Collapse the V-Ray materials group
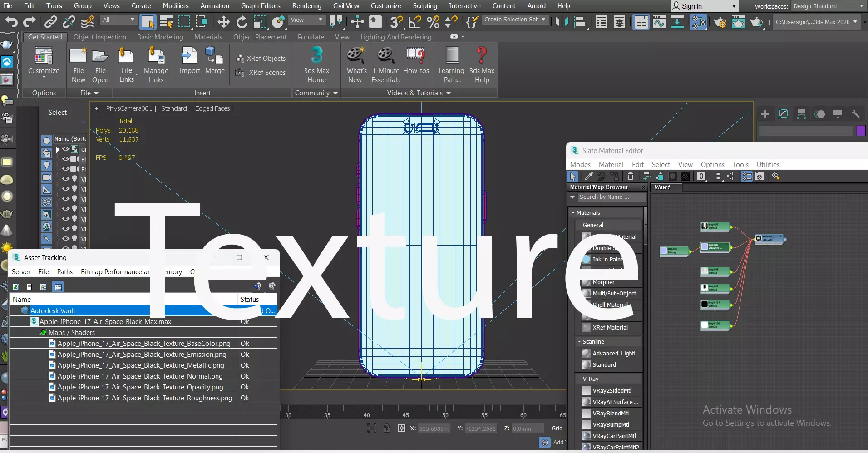 579,379
